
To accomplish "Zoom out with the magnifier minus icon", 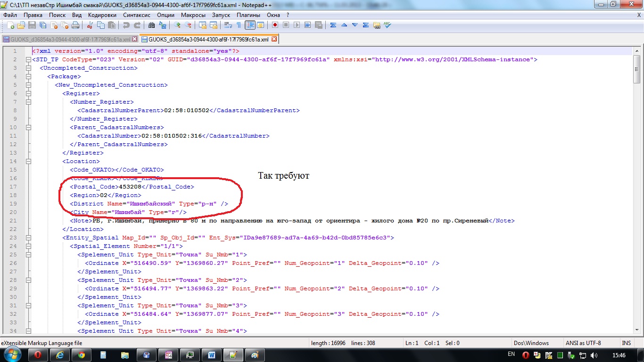I will click(x=188, y=25).
